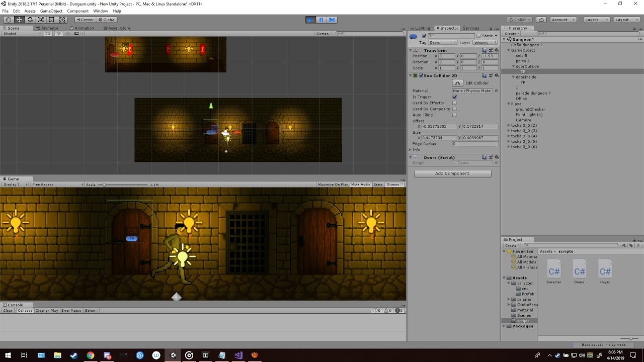Click the Play button
Viewport: 644px width, 362px height.
pos(310,20)
